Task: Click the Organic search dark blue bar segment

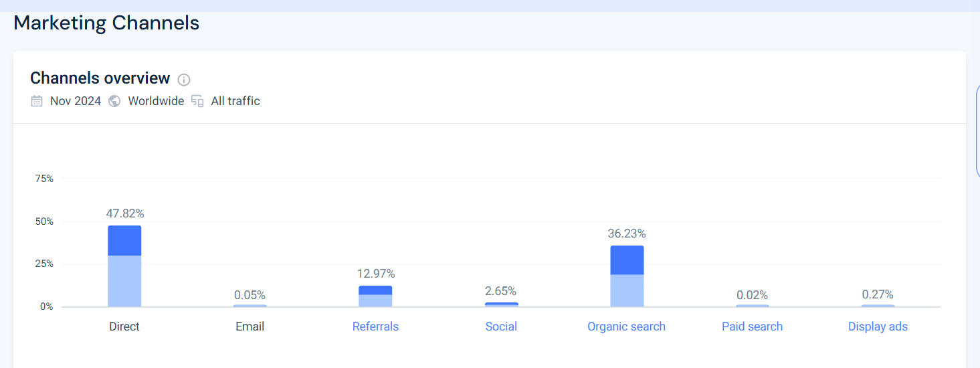Action: point(627,260)
